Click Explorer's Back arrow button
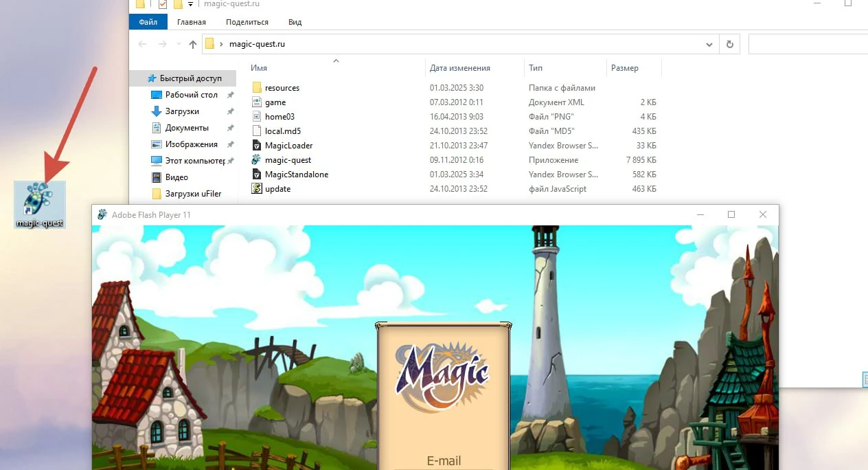This screenshot has height=470, width=868. tap(143, 44)
